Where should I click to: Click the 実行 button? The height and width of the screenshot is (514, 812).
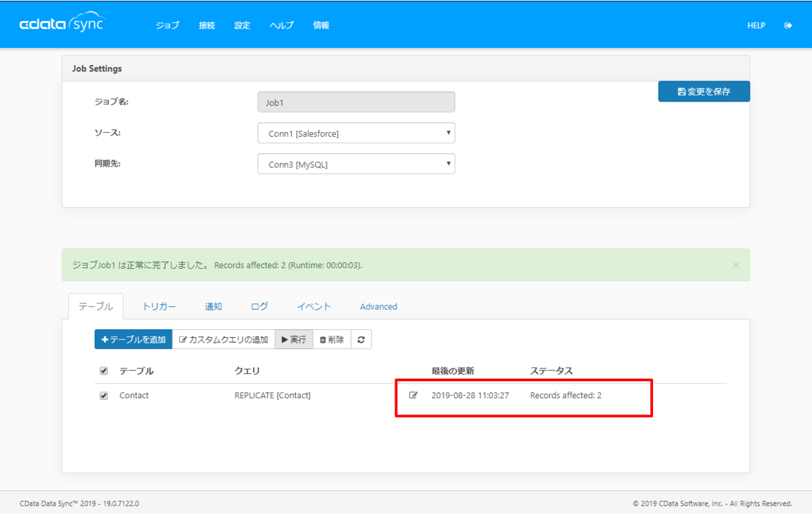(294, 340)
